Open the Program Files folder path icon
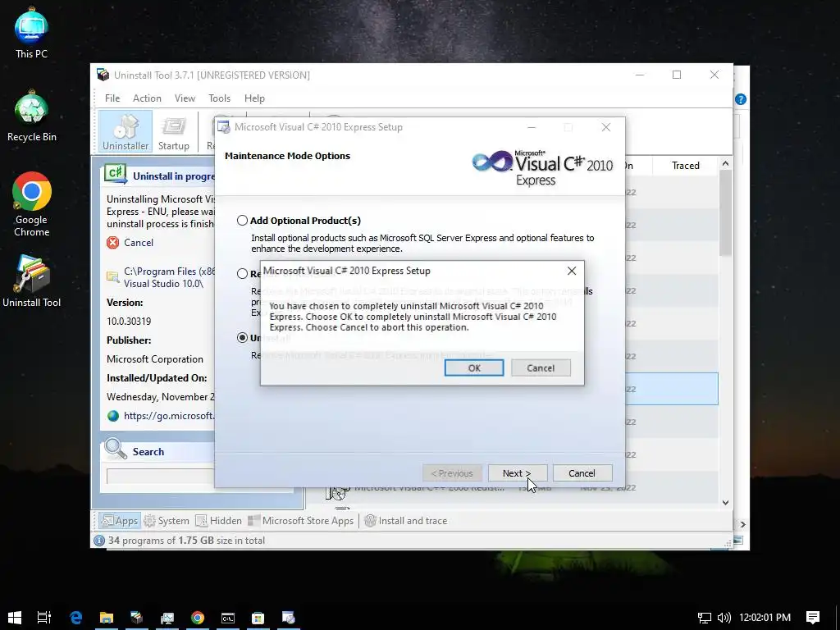 point(112,277)
